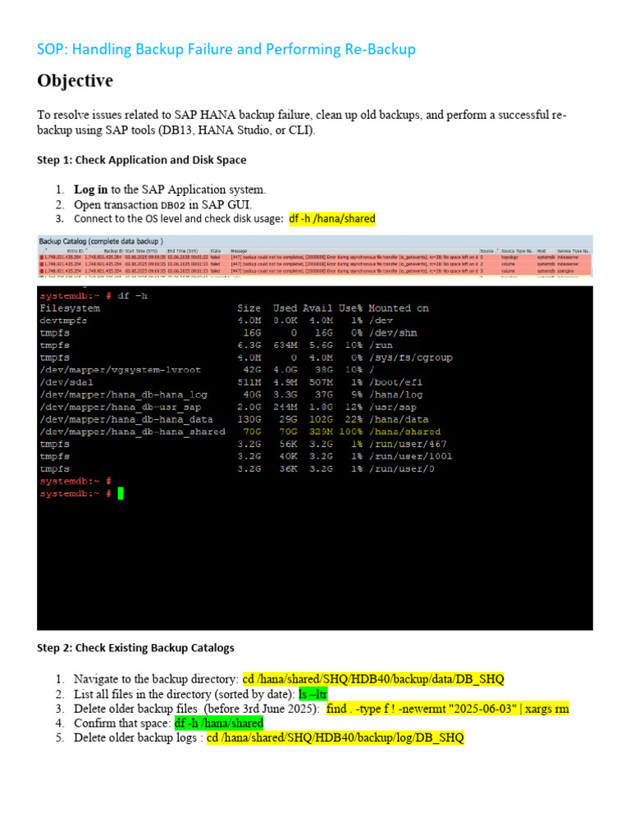Click the /boot/efi mount point in the terminal
Image resolution: width=630 pixels, height=840 pixels.
395,382
